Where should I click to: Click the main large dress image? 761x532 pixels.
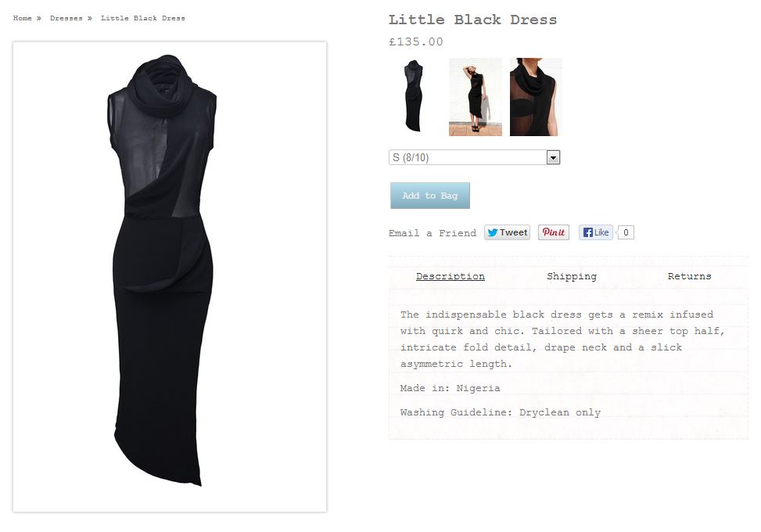[170, 277]
